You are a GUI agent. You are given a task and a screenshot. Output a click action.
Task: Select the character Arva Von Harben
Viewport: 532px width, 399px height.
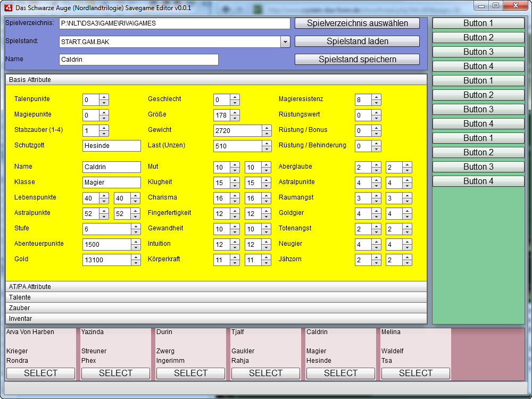click(41, 373)
